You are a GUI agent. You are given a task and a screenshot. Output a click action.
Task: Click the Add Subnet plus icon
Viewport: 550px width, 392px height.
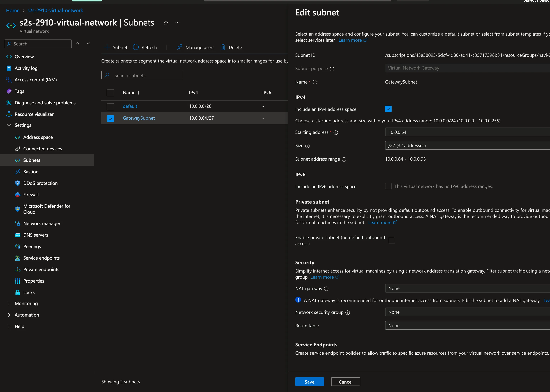click(x=107, y=47)
